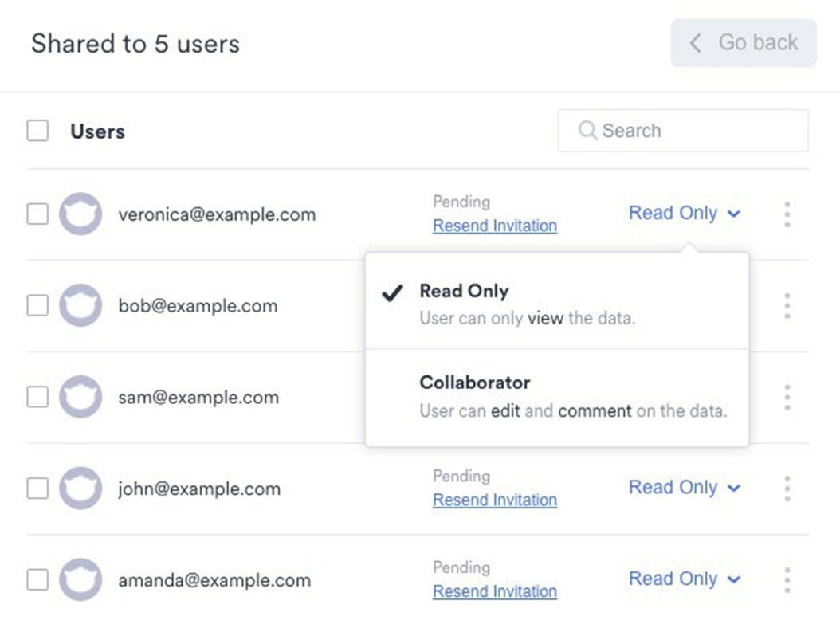The image size is (840, 624).
Task: Click the avatar icon for veronica@example.com
Action: point(80,214)
